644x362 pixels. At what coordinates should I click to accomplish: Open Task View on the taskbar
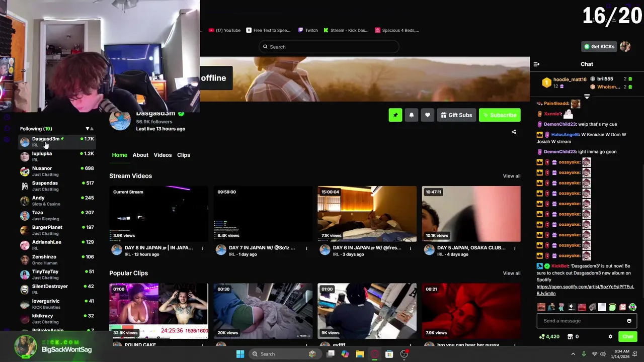coord(331,354)
